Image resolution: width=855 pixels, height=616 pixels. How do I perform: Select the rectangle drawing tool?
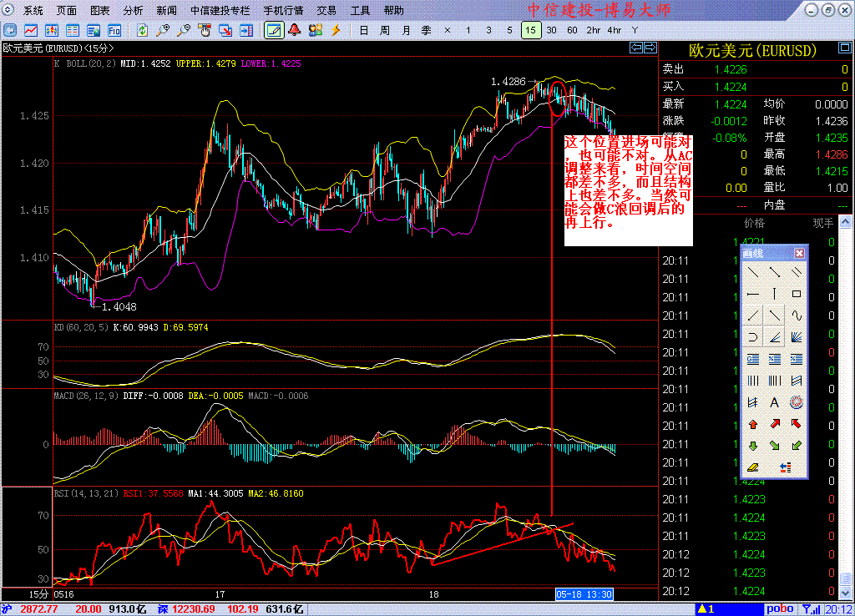coord(796,294)
